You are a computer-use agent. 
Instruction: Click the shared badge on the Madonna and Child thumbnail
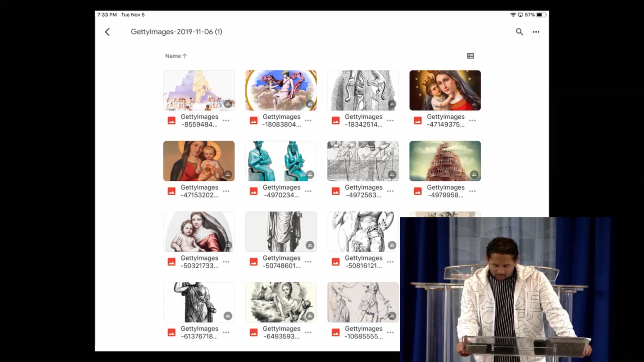tap(227, 174)
